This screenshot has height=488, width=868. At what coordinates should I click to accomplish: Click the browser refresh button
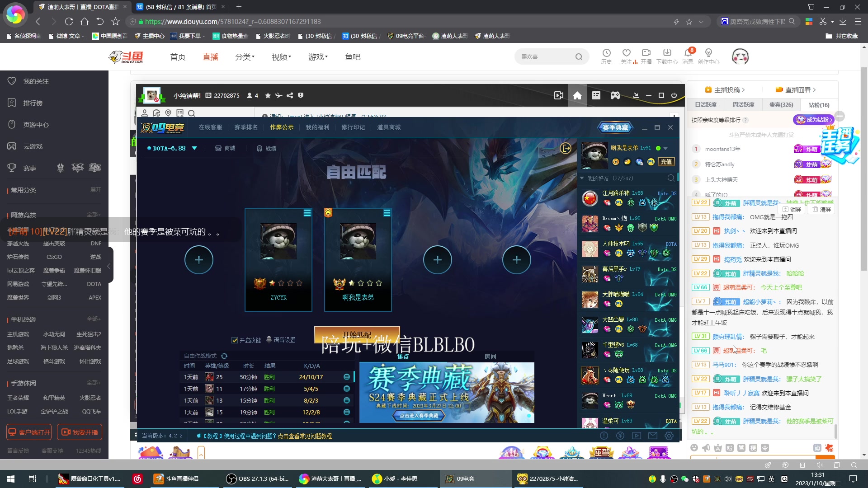pos(69,21)
